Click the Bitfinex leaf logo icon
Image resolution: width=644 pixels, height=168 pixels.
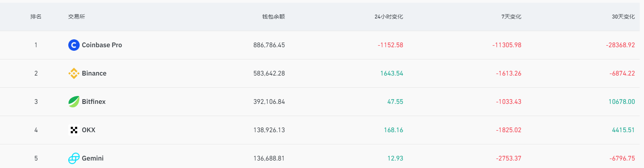click(74, 102)
